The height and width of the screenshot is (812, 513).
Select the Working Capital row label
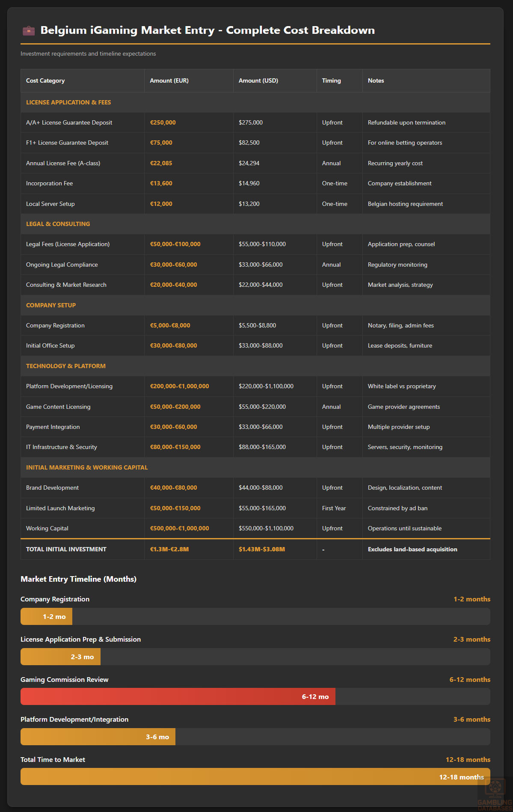[47, 528]
